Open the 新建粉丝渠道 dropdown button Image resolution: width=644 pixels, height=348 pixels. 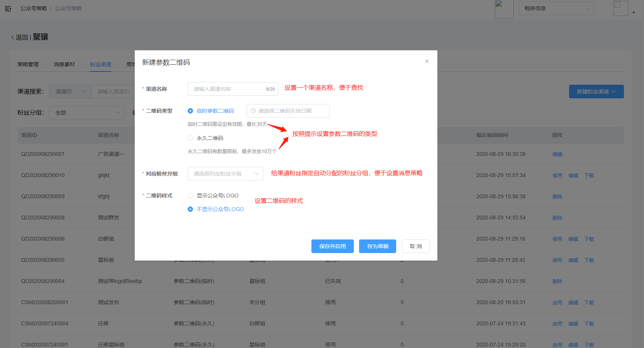coord(596,92)
